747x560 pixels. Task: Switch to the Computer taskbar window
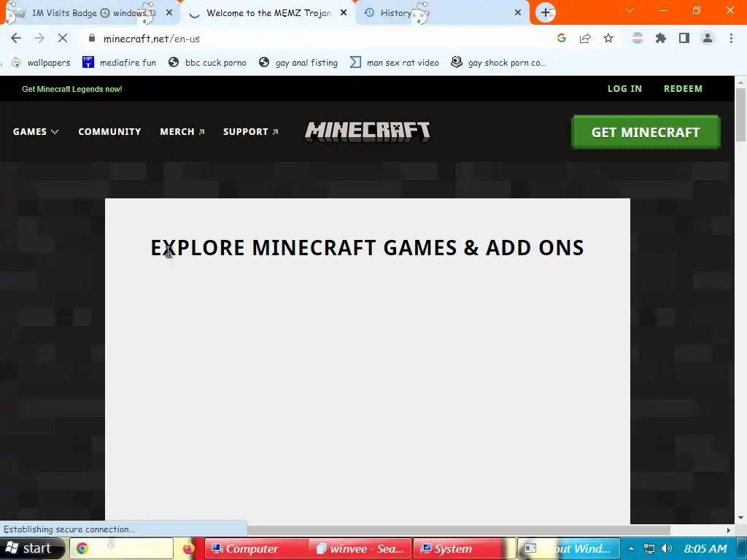tap(257, 548)
